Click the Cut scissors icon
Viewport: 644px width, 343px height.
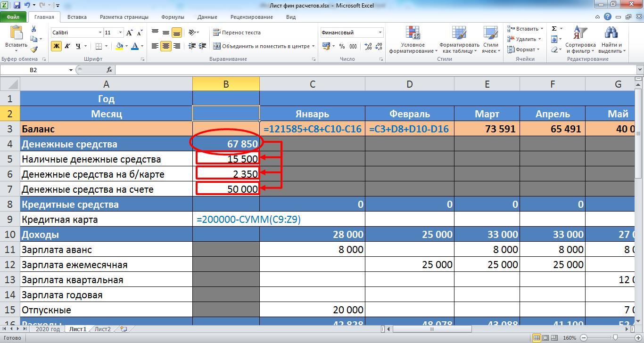pyautogui.click(x=34, y=29)
